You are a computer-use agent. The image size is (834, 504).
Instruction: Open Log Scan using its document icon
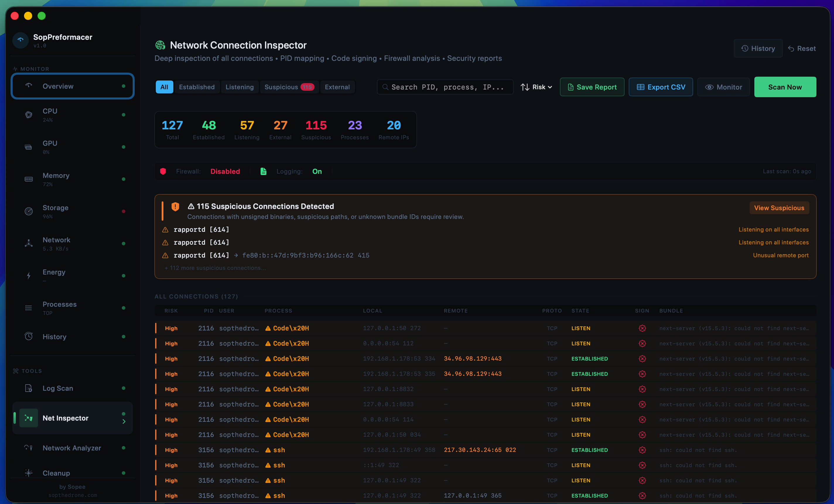pyautogui.click(x=28, y=388)
